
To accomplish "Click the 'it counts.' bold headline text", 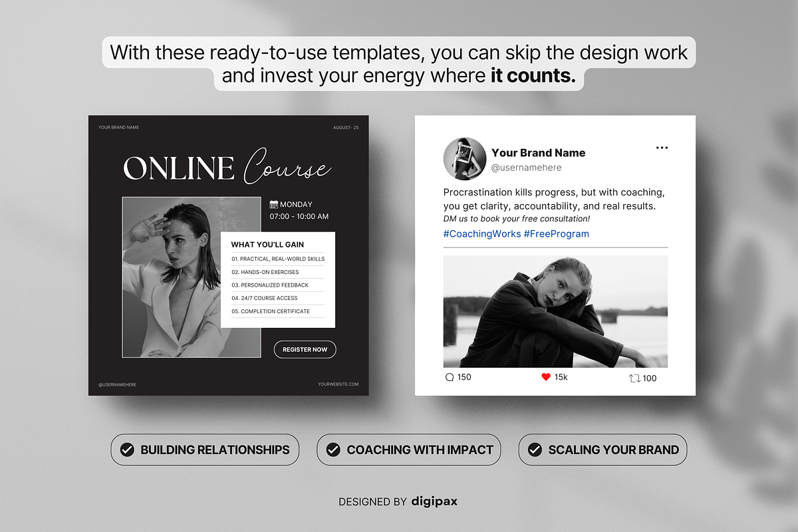I will (533, 76).
